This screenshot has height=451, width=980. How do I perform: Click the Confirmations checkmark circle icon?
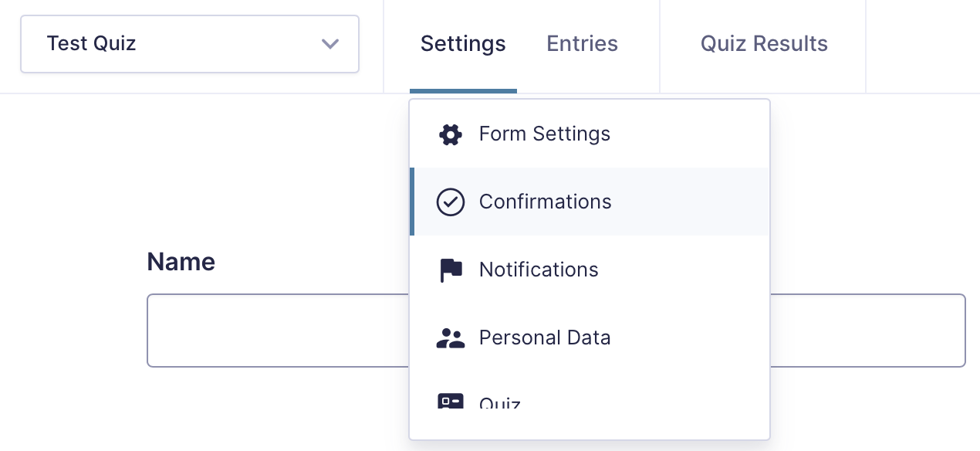click(451, 202)
